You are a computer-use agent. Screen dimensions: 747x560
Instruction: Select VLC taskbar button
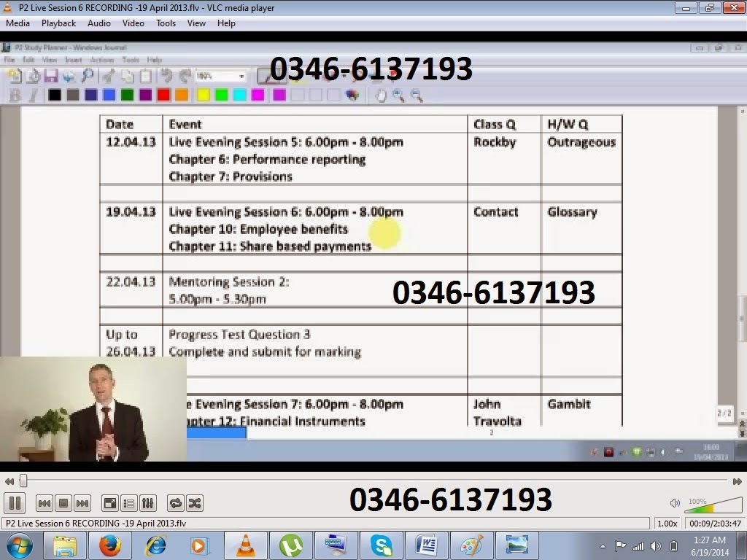click(246, 545)
